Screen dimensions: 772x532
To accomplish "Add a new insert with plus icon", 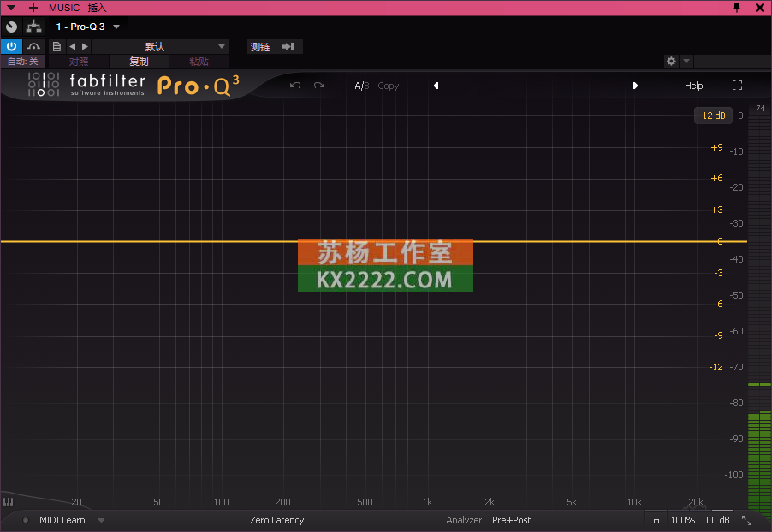I will (33, 8).
